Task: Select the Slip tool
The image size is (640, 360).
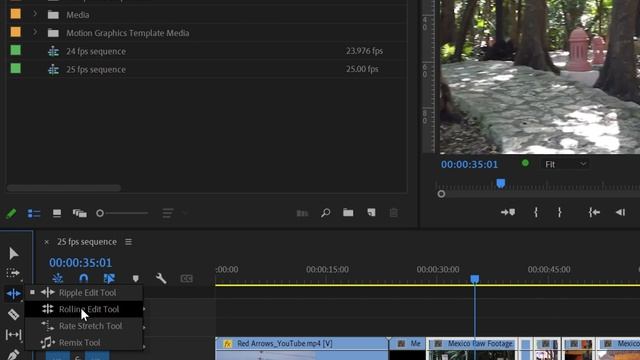Action: (x=13, y=335)
